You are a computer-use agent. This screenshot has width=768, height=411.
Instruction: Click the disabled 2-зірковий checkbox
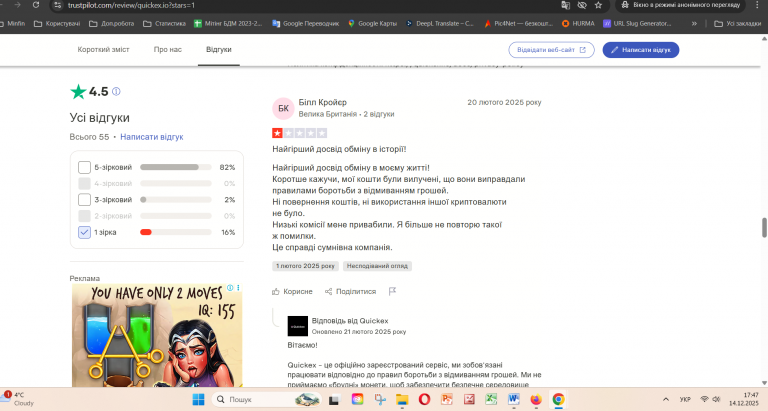point(84,216)
